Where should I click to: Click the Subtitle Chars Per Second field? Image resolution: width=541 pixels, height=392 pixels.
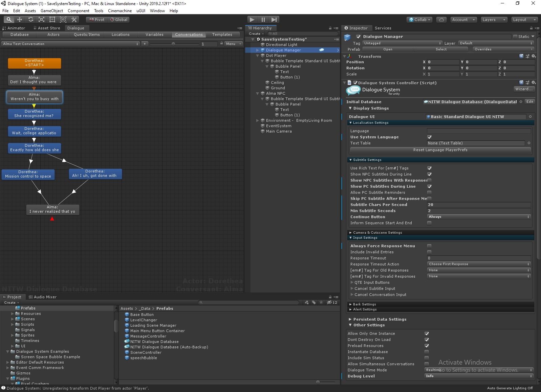coord(479,205)
